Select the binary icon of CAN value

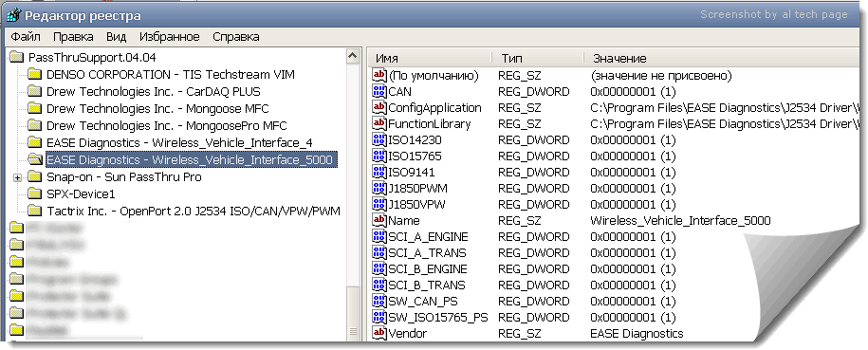click(379, 91)
